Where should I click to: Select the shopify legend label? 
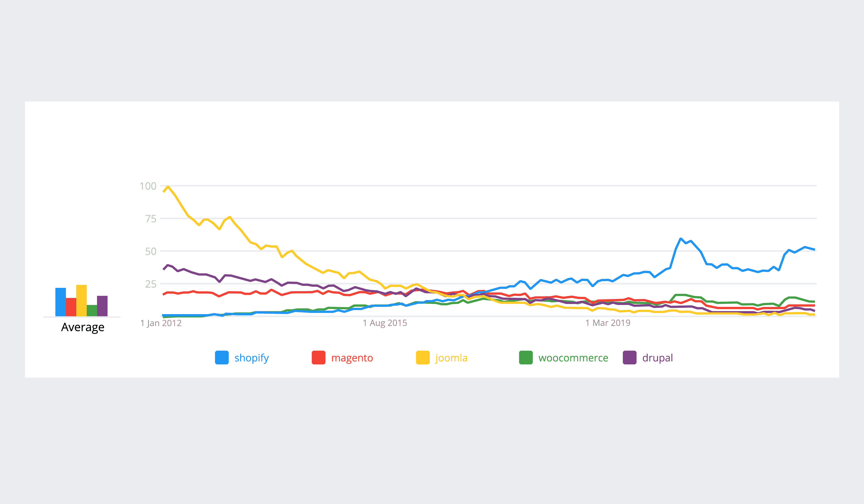coord(252,358)
